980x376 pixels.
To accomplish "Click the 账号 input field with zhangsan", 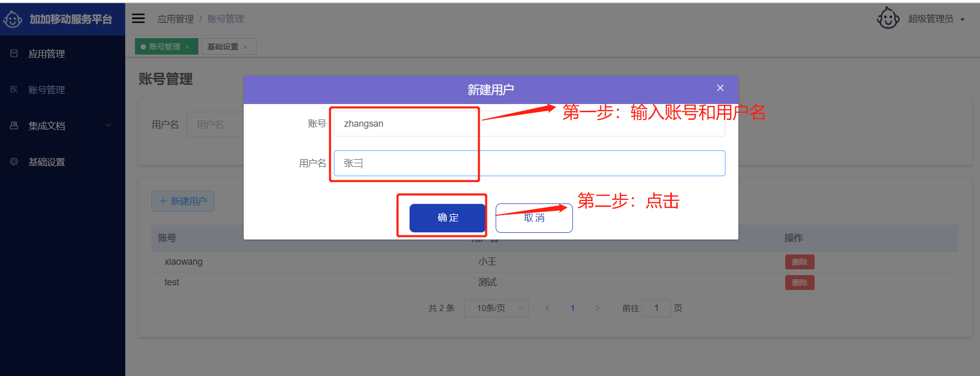I will pos(529,124).
